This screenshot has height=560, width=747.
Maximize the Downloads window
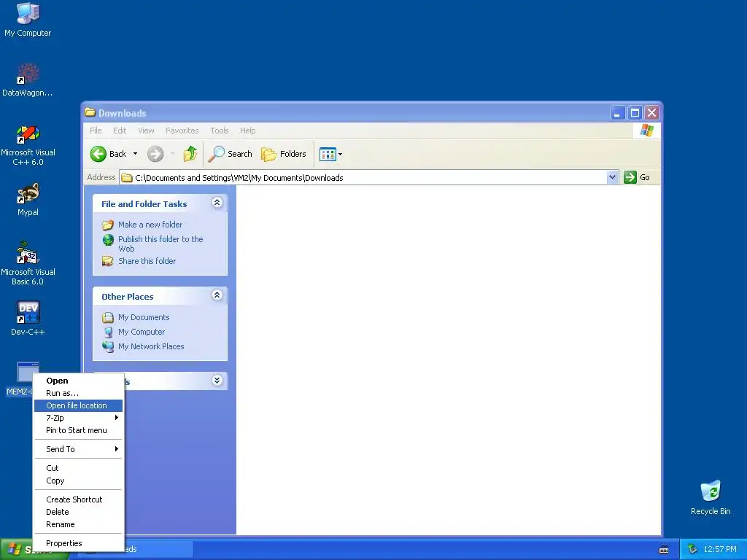coord(635,113)
